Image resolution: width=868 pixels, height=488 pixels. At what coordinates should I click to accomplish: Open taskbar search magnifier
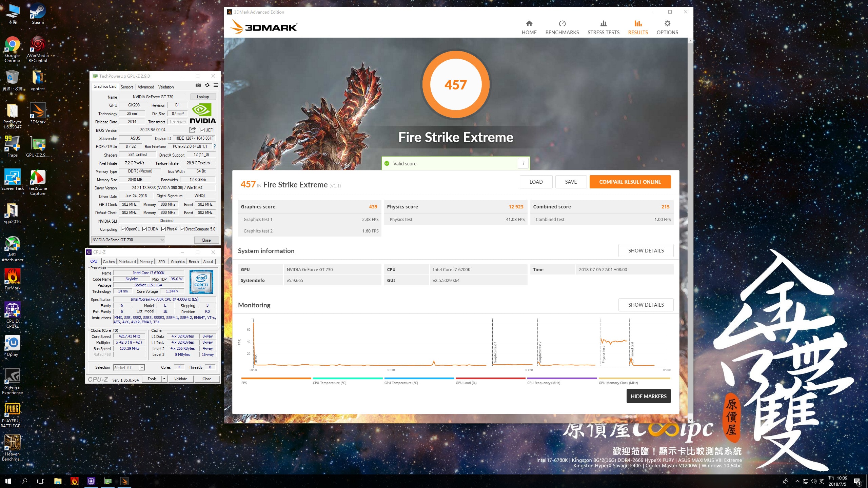[x=24, y=481]
